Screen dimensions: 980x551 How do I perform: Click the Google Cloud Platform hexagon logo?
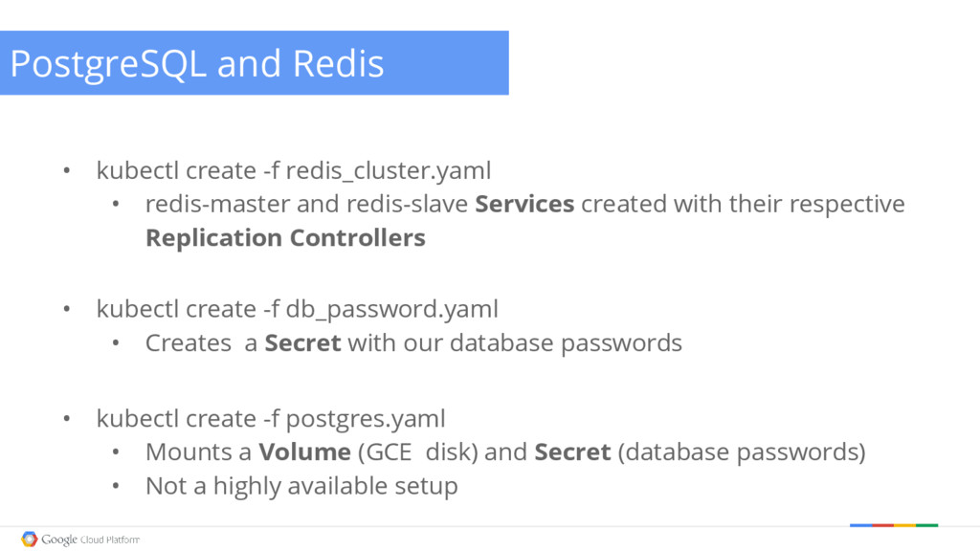(x=29, y=539)
